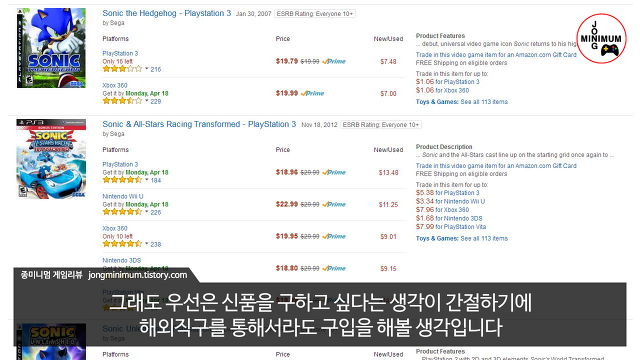This screenshot has height=360, width=640.
Task: Click the $19.99 Xbox 360 price
Action: tap(287, 93)
